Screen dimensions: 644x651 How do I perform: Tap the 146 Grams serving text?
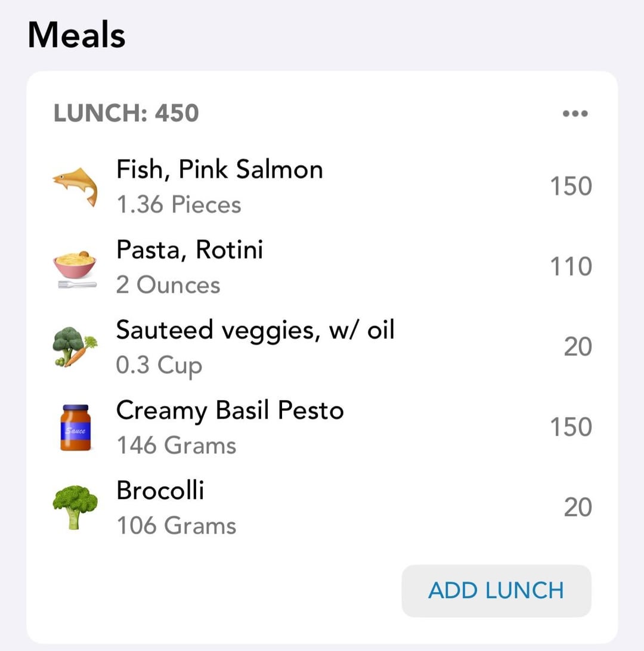[177, 445]
